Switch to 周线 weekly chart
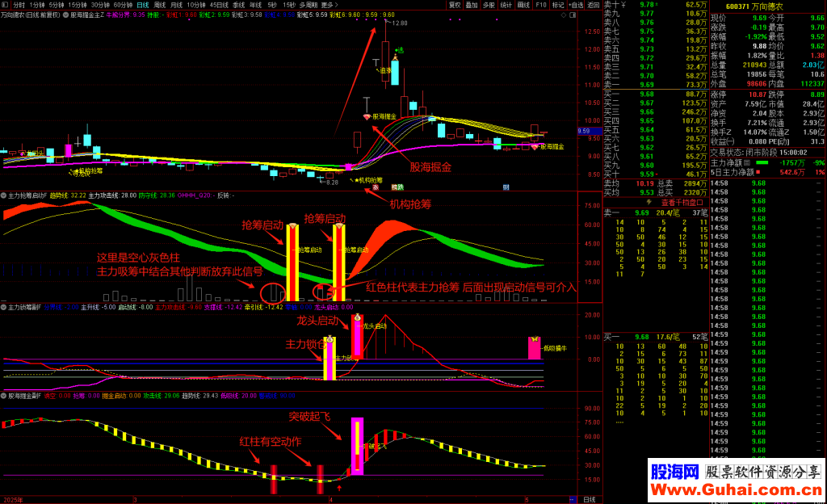The width and height of the screenshot is (827, 504). tap(159, 5)
